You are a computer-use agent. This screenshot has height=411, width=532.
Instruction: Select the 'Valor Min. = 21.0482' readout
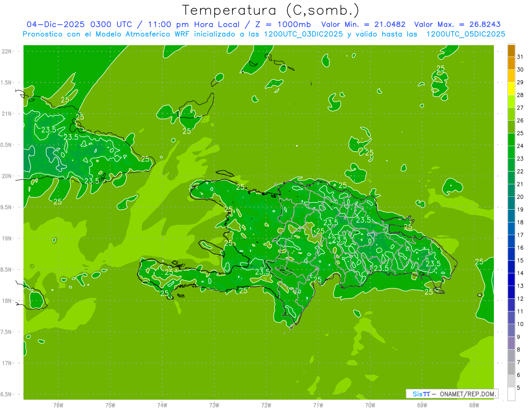[x=363, y=24]
